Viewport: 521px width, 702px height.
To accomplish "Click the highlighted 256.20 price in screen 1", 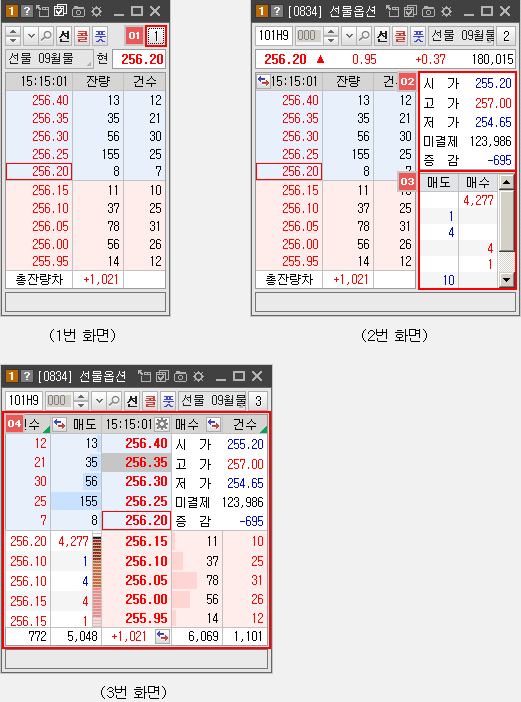I will pyautogui.click(x=39, y=171).
